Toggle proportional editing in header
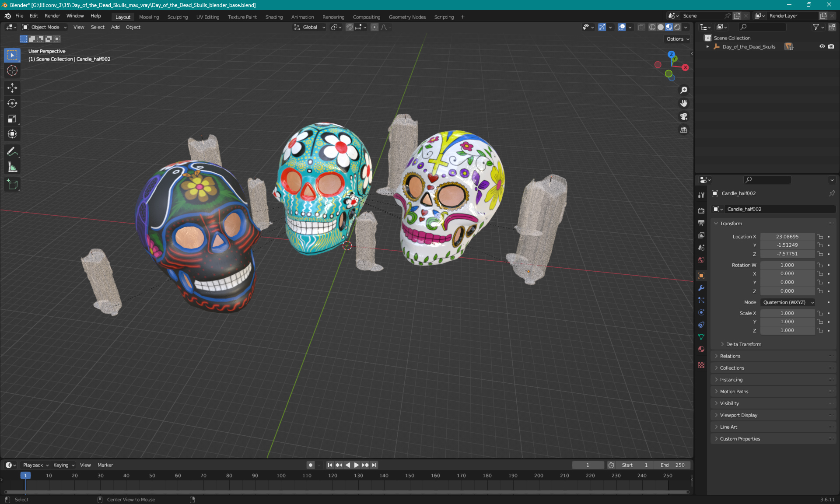 click(x=374, y=27)
